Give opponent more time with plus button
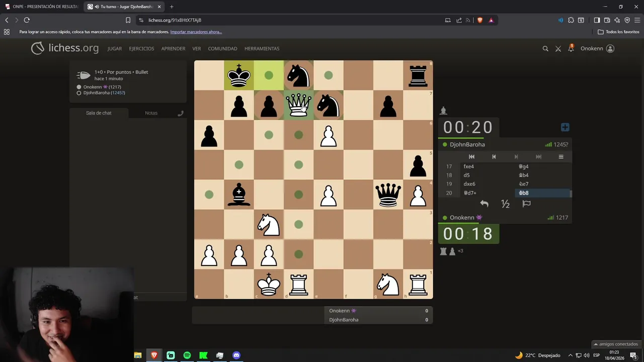Image resolution: width=644 pixels, height=362 pixels. coord(565,127)
